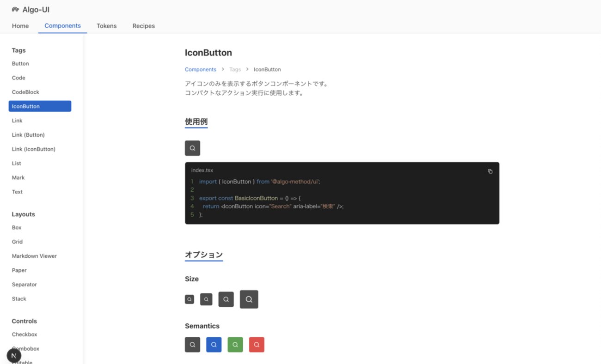Expand the breadcrumb Tags entry
The image size is (601, 364).
click(235, 69)
